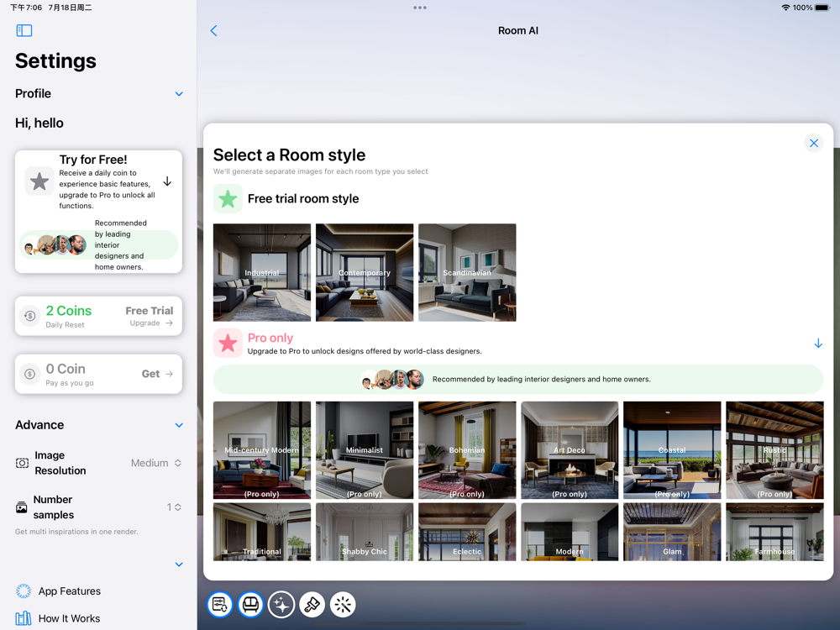The width and height of the screenshot is (840, 630).
Task: Click the pink Pro only star icon
Action: [x=228, y=343]
